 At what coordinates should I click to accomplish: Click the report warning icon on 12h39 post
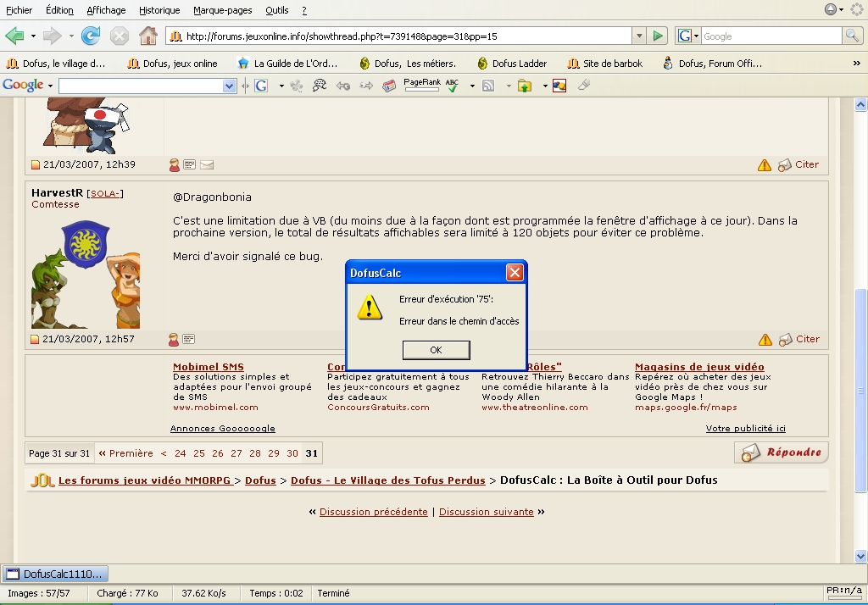pyautogui.click(x=765, y=165)
